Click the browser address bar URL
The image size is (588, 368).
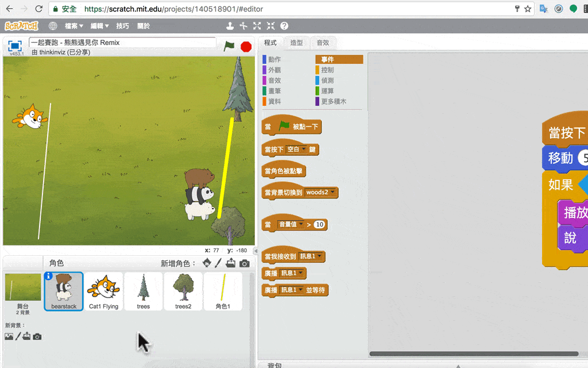(173, 9)
